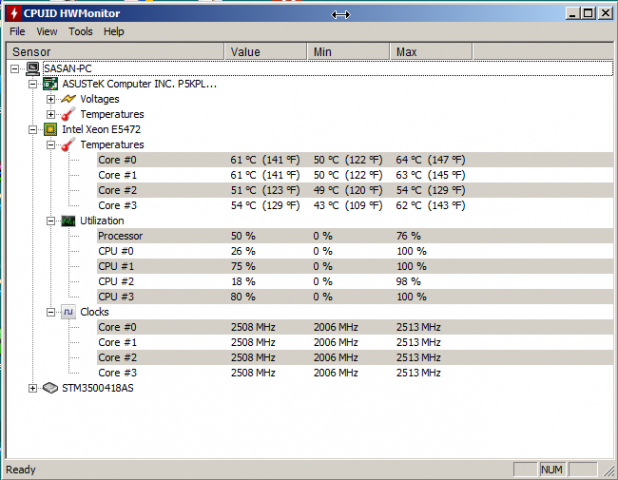This screenshot has height=480, width=618.
Task: Click the Clocks waveform icon
Action: (x=68, y=312)
